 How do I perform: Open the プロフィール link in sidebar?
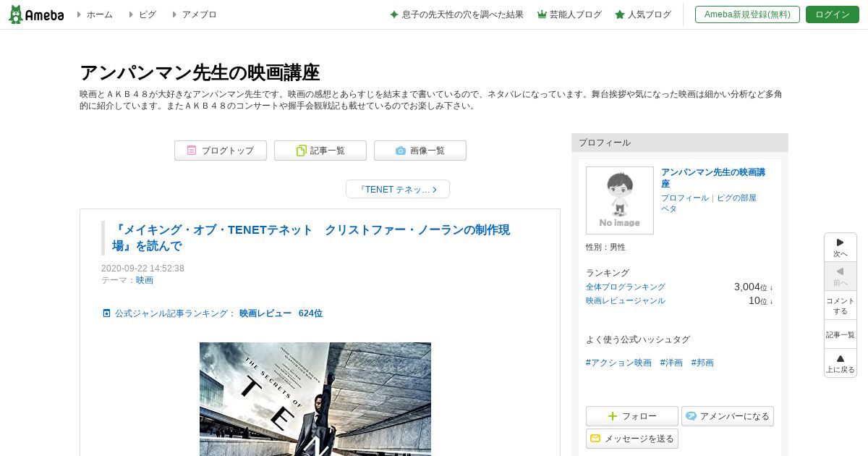tap(685, 198)
